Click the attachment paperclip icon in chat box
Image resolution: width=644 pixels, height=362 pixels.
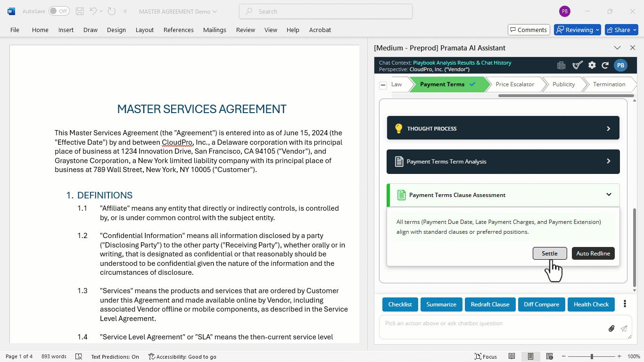611,329
